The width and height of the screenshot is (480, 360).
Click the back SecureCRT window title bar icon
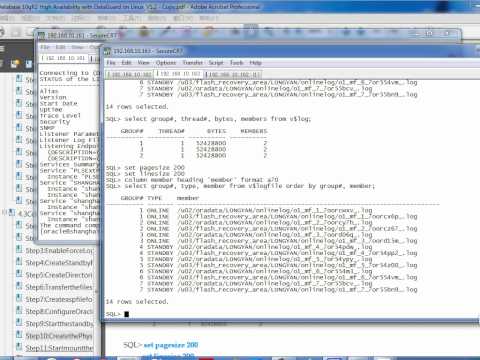tap(41, 35)
